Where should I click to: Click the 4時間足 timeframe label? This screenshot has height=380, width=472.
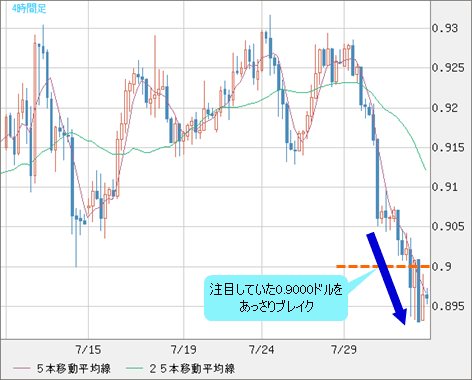pyautogui.click(x=29, y=9)
